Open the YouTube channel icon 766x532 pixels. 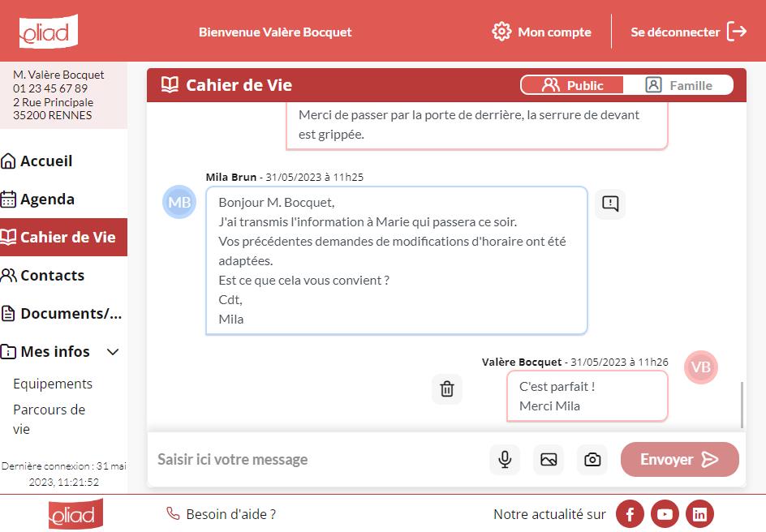pos(665,514)
